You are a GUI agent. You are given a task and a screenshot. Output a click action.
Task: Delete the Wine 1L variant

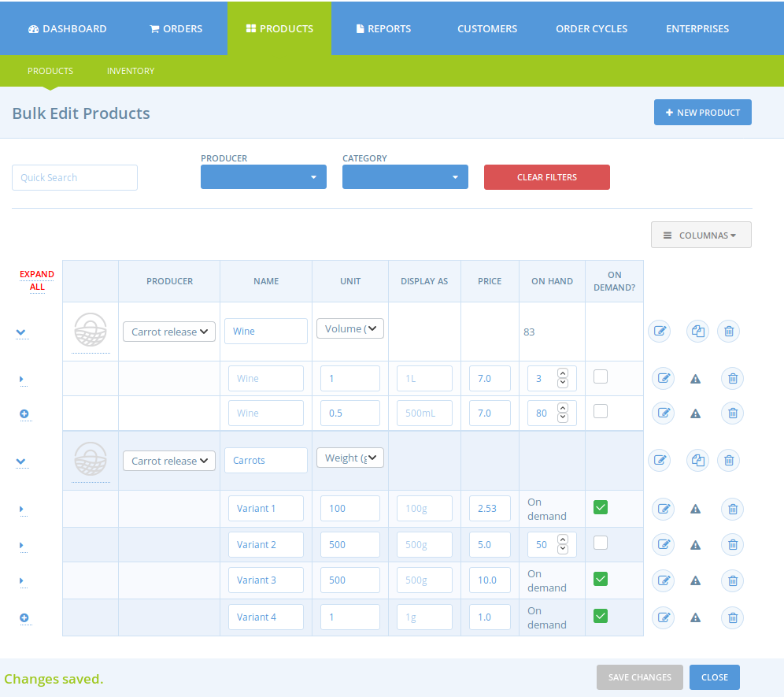pos(733,378)
